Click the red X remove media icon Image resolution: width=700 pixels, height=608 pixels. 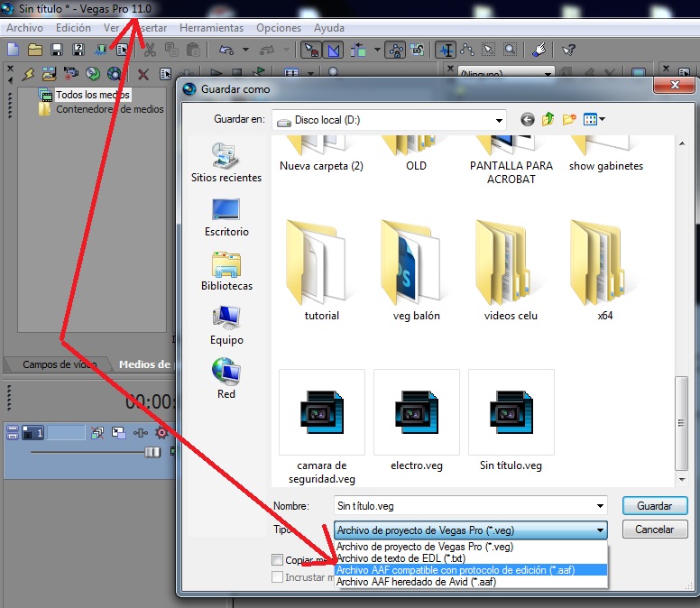(143, 74)
